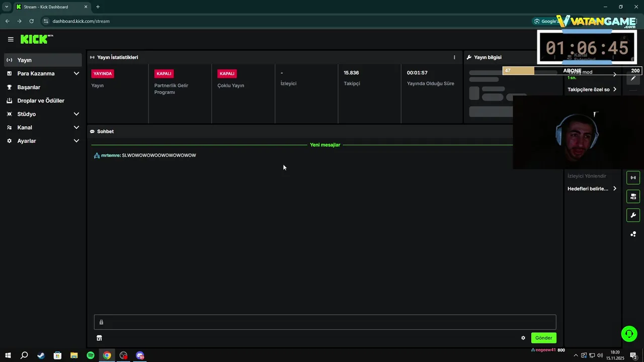Image resolution: width=644 pixels, height=362 pixels.
Task: Click the pencil edit icon
Action: pyautogui.click(x=633, y=78)
